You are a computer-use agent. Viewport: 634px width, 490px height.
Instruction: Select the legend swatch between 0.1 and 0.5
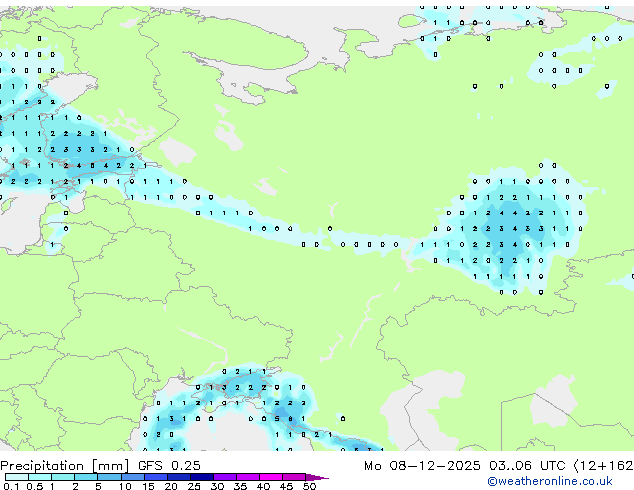(x=17, y=477)
